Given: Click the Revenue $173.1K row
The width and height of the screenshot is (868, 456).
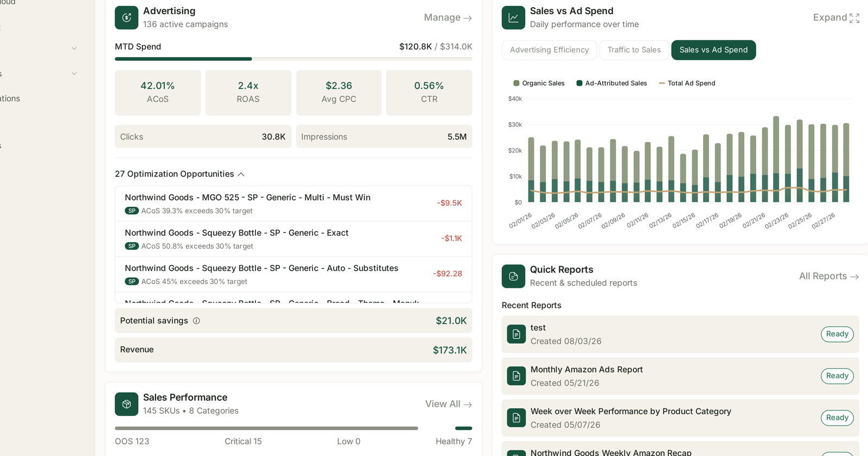Looking at the screenshot, I should (x=293, y=350).
